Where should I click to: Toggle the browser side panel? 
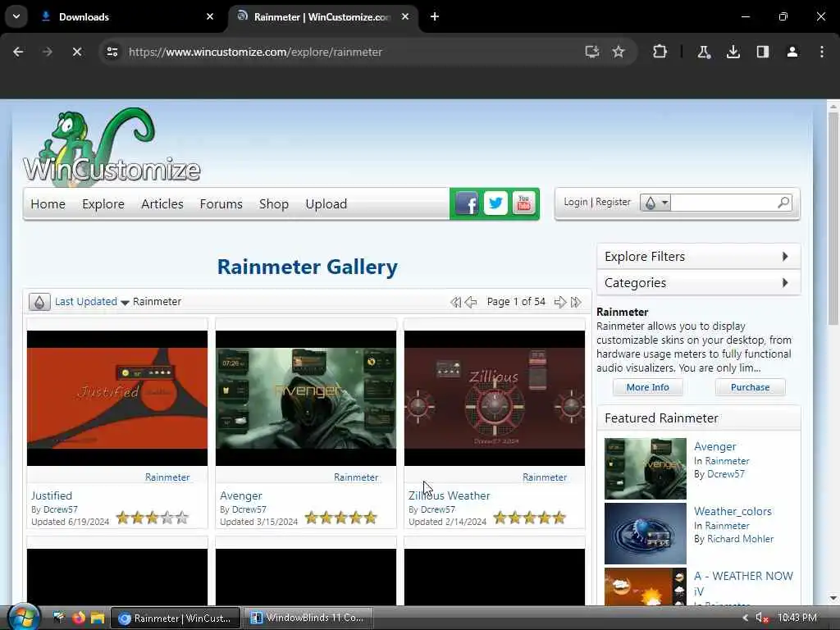tap(762, 52)
